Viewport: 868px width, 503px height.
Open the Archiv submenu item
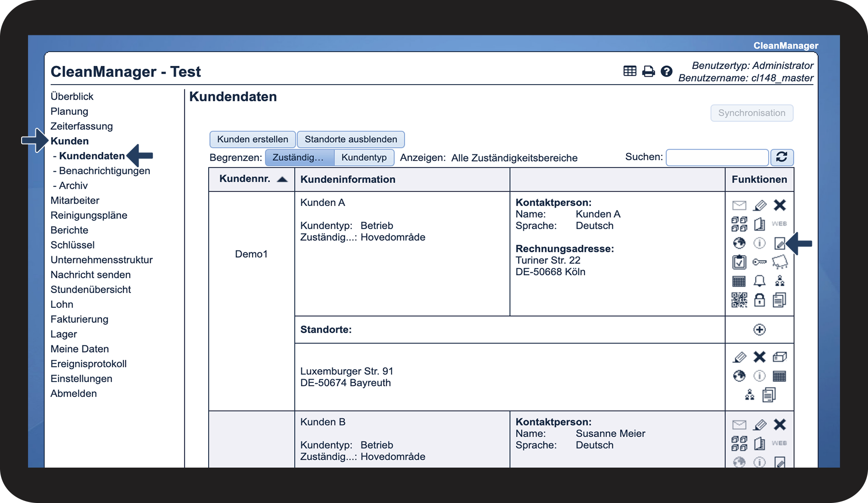coord(73,185)
